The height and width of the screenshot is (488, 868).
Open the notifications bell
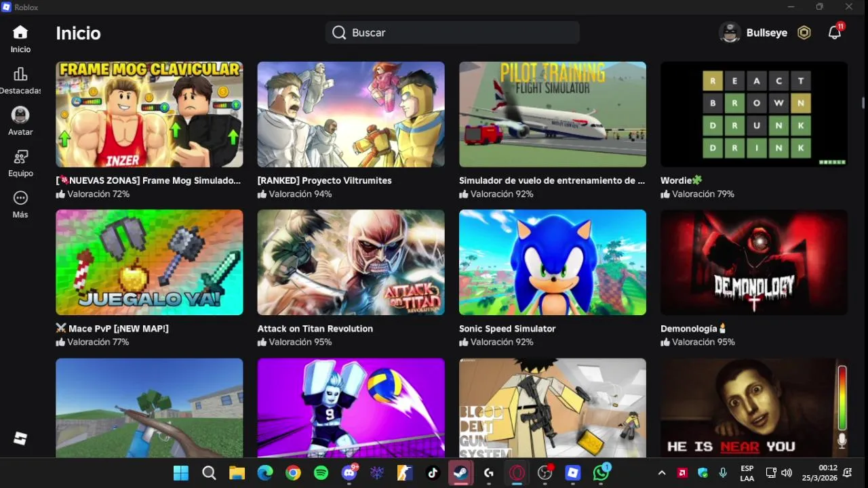pos(835,33)
